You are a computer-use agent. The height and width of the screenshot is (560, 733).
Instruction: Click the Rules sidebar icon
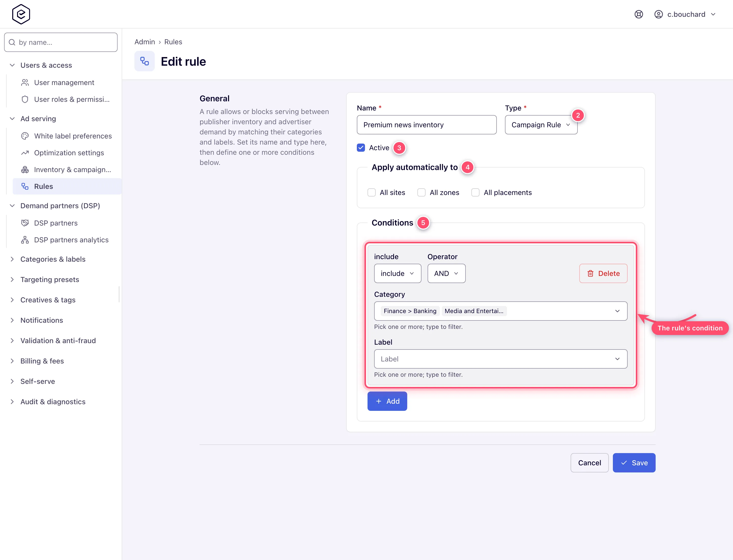coord(25,186)
